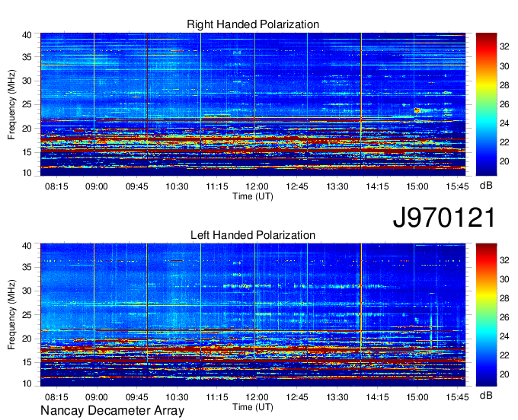The height and width of the screenshot is (420, 518).
Task: Click the 32 dB tick on right-handed color bar
Action: [x=504, y=47]
